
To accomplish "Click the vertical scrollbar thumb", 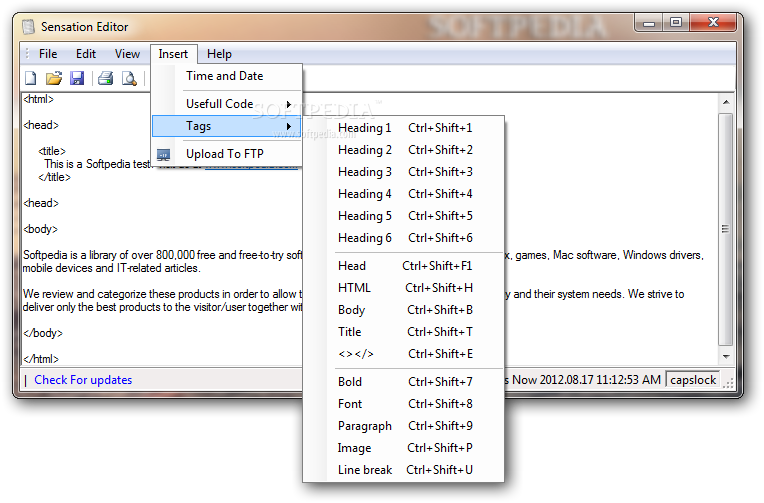I will click(x=726, y=229).
